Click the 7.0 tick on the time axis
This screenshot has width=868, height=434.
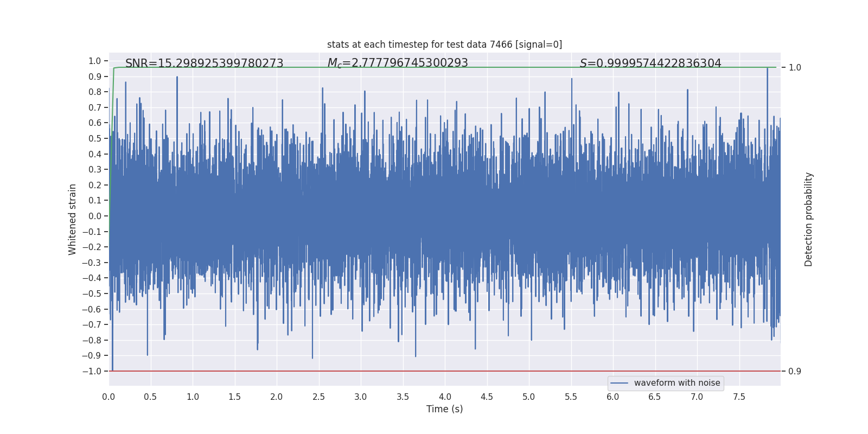coord(697,397)
